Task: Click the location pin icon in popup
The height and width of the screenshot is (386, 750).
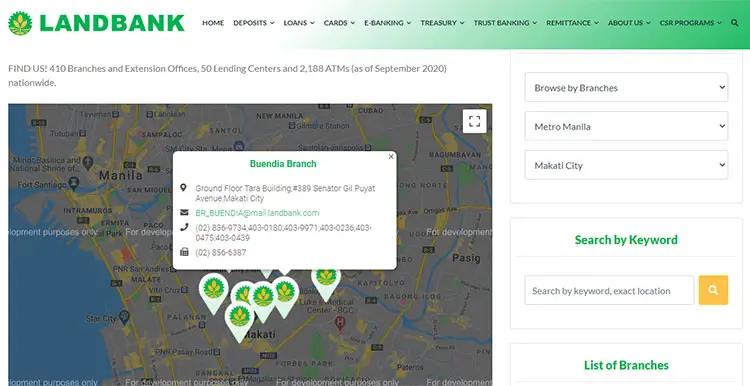Action: 184,187
